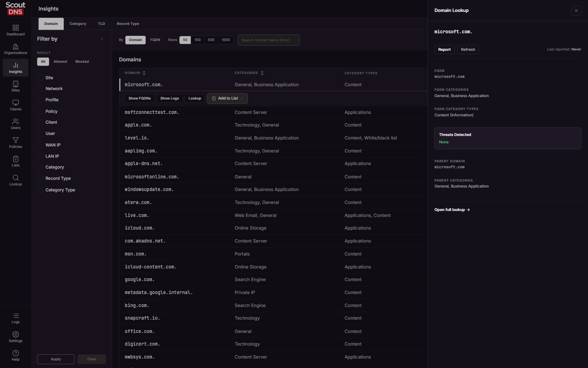Select the snapcraft.io. domain row

pos(273,318)
